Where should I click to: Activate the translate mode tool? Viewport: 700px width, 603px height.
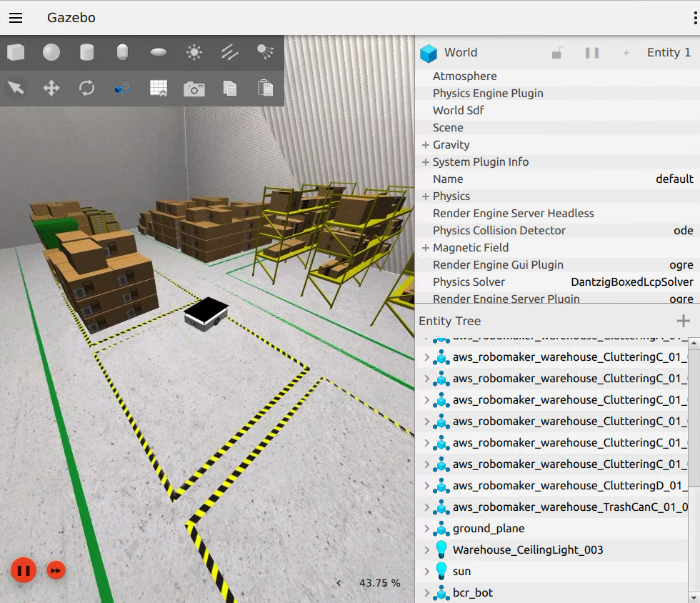51,88
